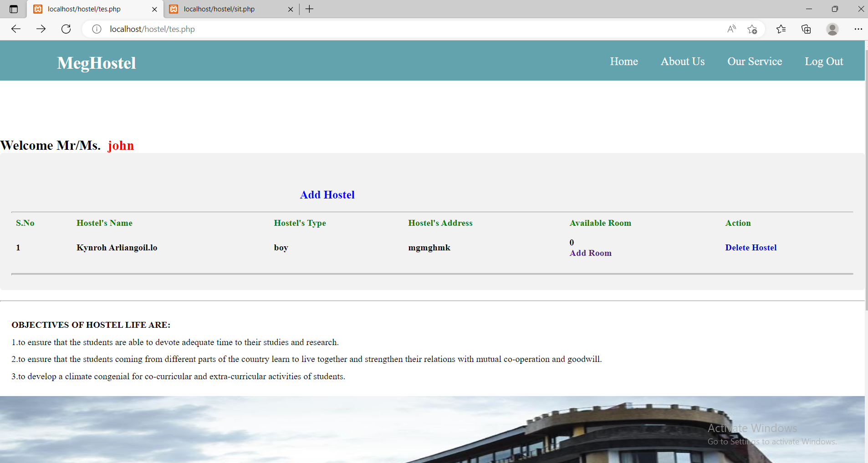Image resolution: width=868 pixels, height=463 pixels.
Task: Open the Add Hostel link
Action: coord(327,194)
